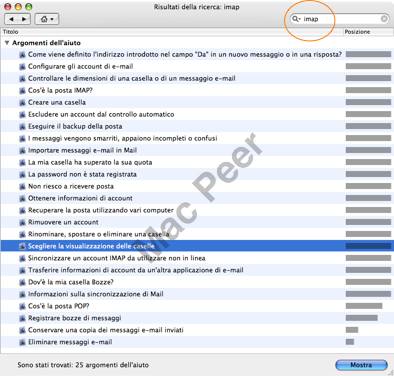
Task: Select topic Rimuovere un account
Action: [63, 222]
